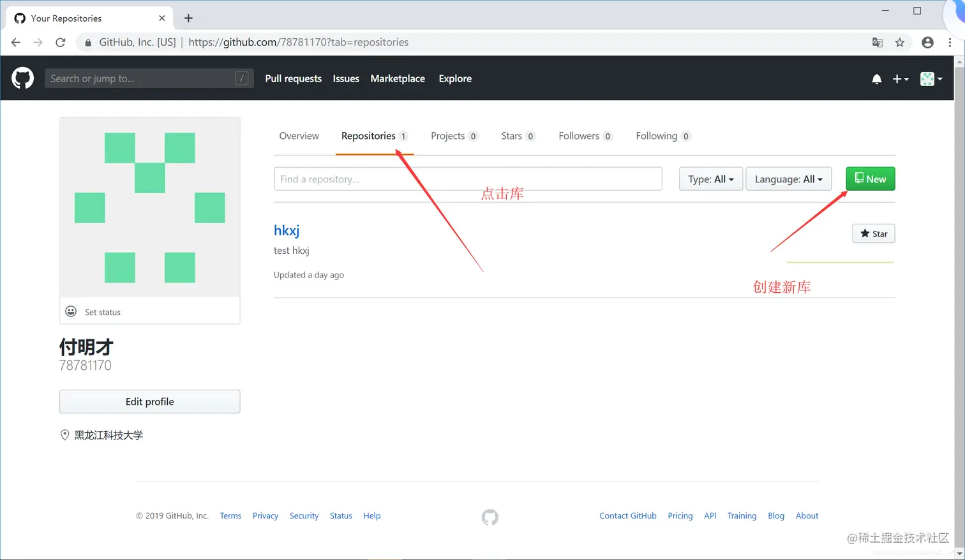Open Blog link in footer
Viewport: 965px width, 560px height.
776,516
